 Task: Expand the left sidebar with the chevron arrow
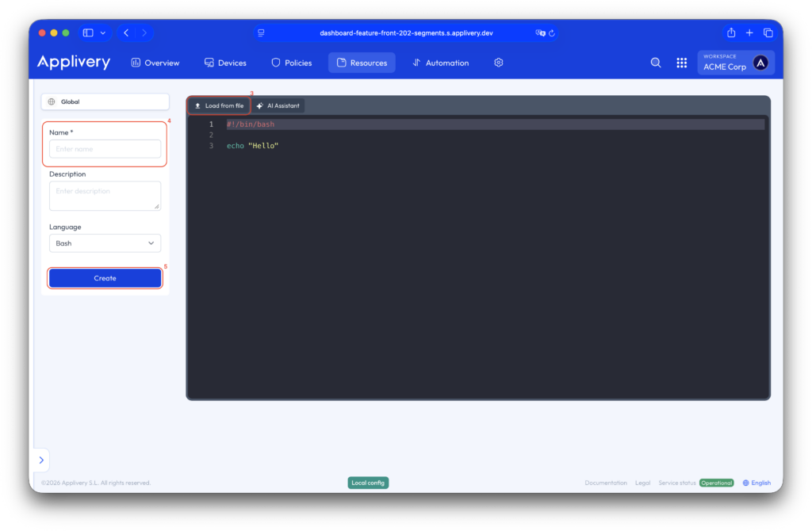coord(41,460)
